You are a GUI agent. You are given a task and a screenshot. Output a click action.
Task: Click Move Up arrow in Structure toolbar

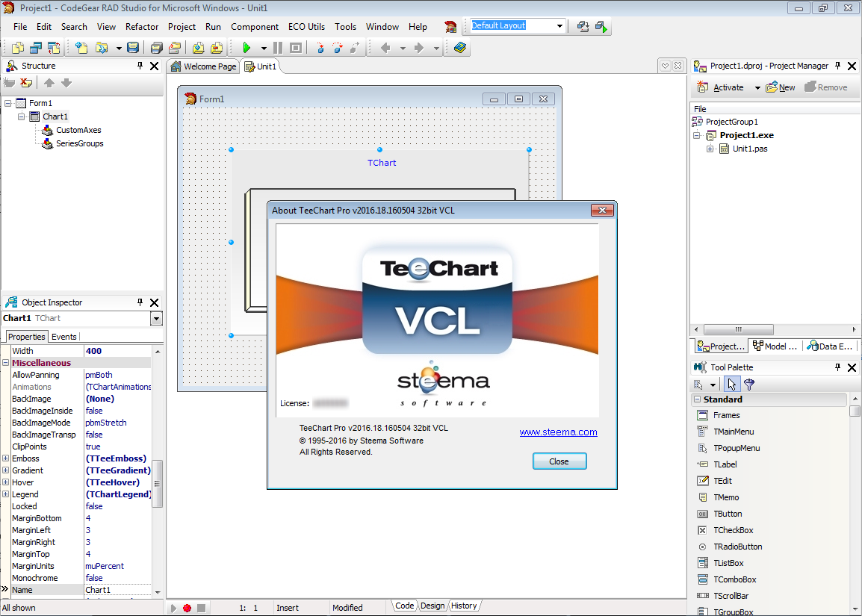[x=49, y=83]
